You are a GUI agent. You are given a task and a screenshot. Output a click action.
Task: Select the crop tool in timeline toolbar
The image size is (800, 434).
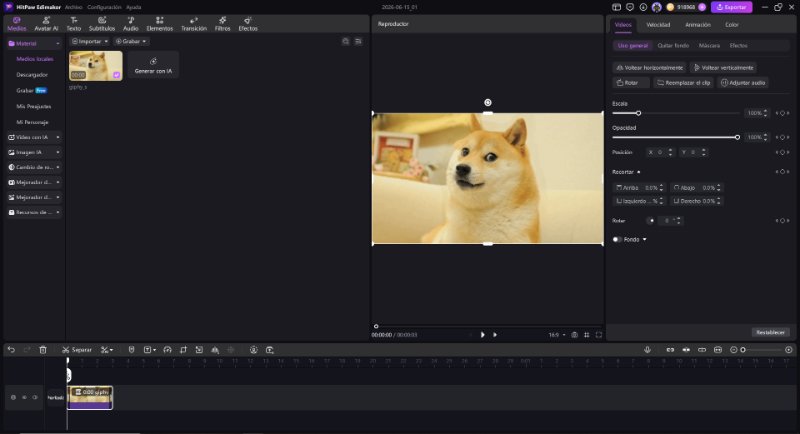point(183,350)
